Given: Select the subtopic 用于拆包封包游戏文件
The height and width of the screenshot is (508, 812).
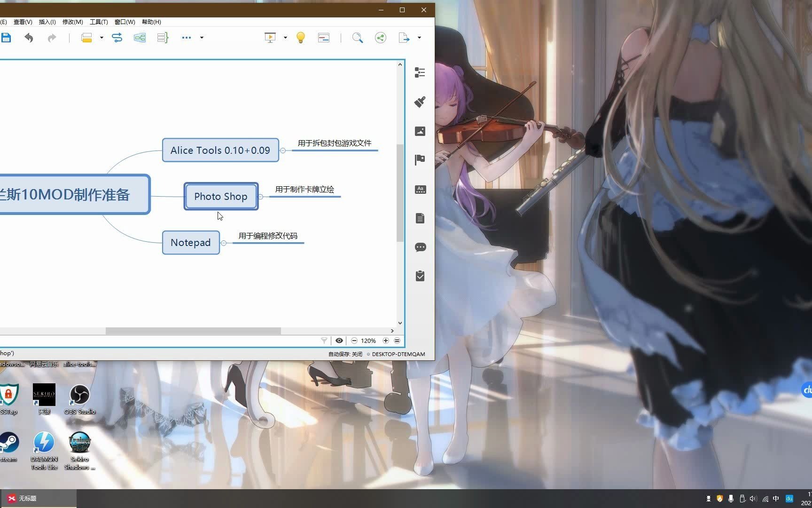Looking at the screenshot, I should (x=335, y=143).
